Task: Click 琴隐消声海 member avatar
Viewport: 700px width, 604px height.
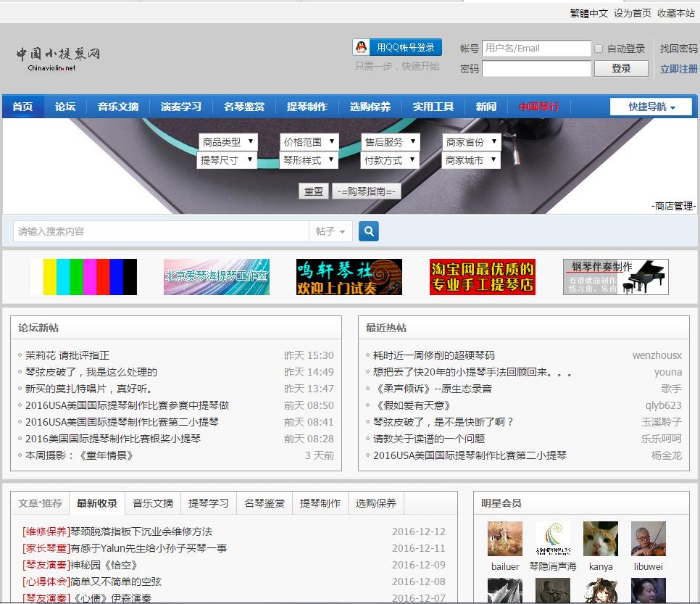Action: [553, 539]
